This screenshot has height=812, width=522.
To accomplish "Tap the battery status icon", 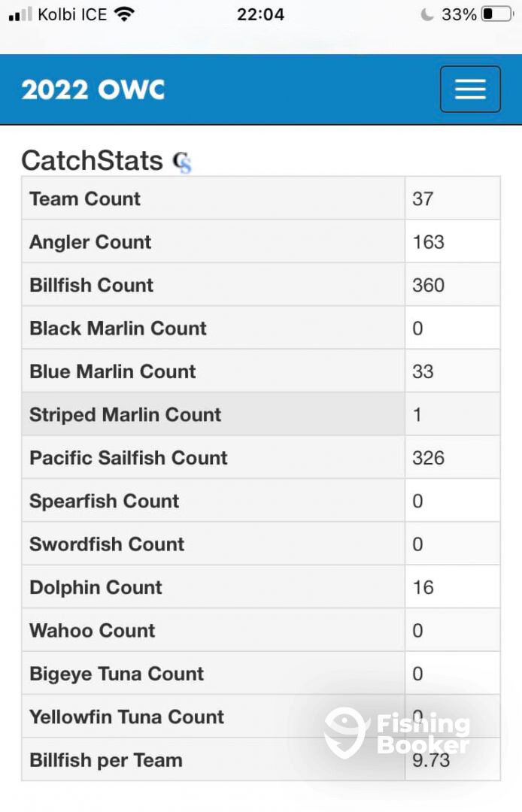I will pos(496,14).
